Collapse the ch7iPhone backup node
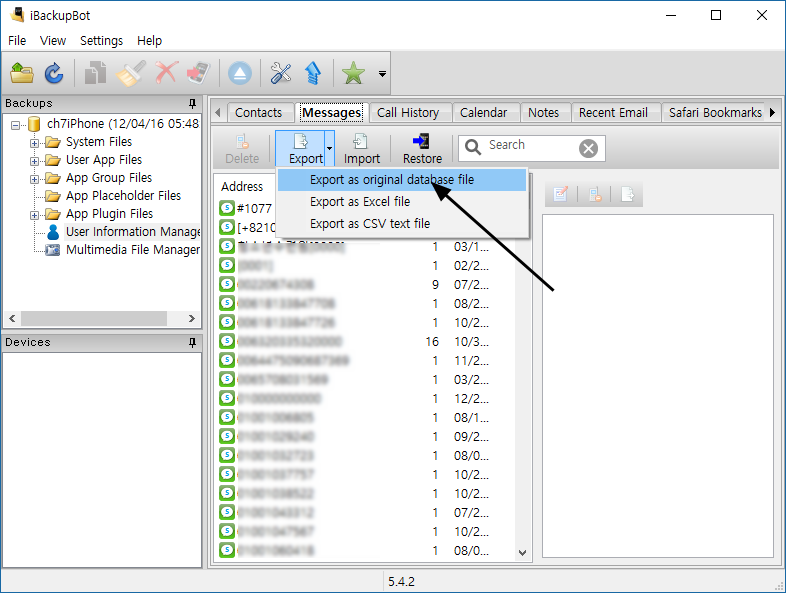The height and width of the screenshot is (593, 786). click(16, 125)
